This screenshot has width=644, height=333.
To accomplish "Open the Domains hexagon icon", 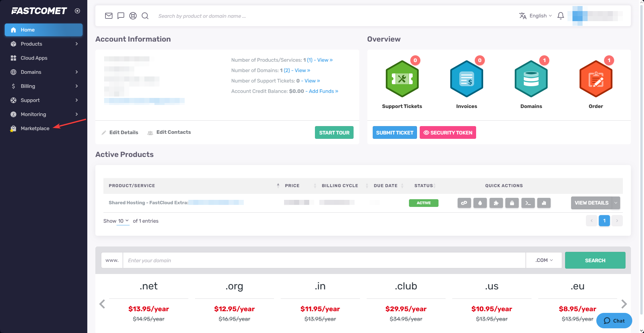I will [x=531, y=79].
